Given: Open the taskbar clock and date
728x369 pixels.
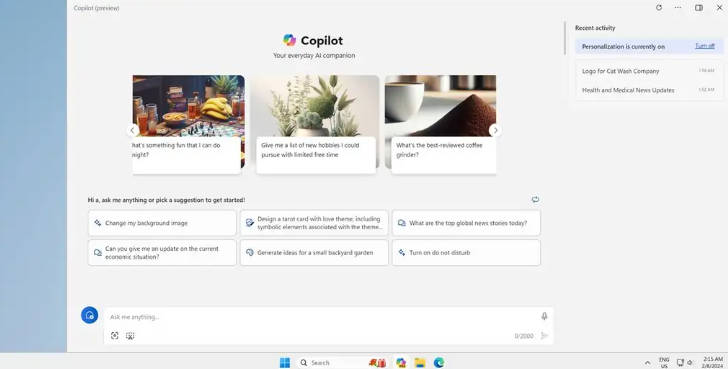Looking at the screenshot, I should (x=713, y=363).
